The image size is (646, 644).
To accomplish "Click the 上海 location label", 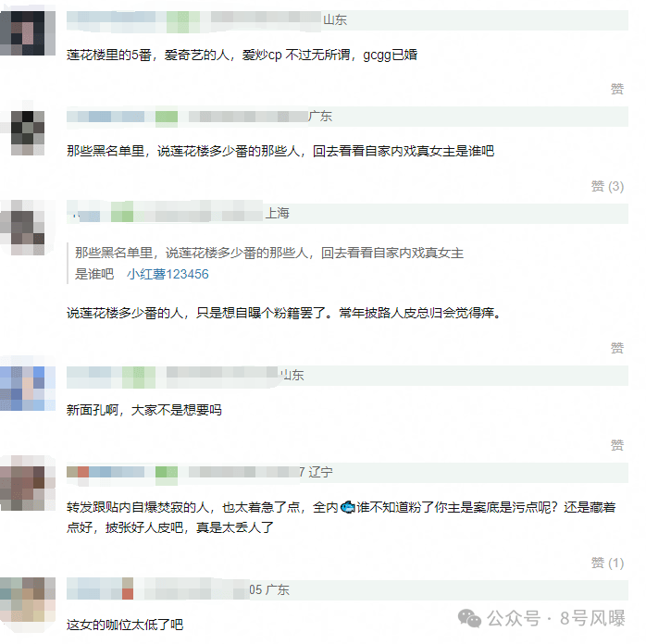I will point(278,214).
